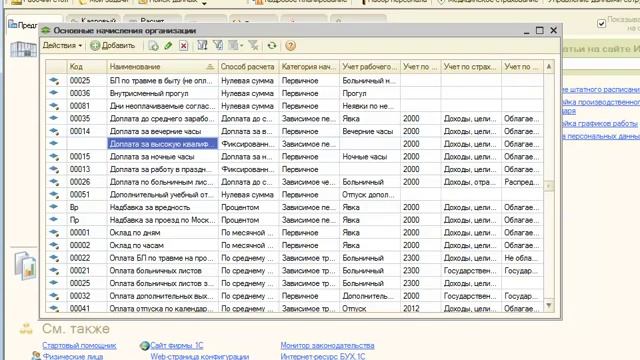Click the copy record toolbar icon
Screen dimensions: 640x360
pyautogui.click(x=153, y=46)
